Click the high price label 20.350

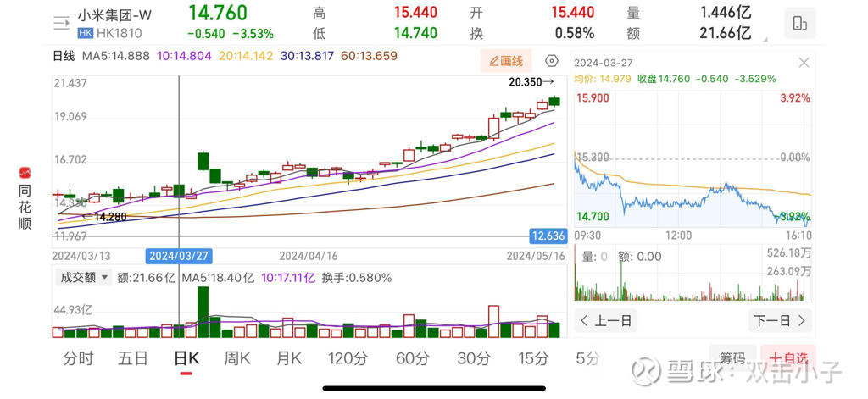(531, 82)
